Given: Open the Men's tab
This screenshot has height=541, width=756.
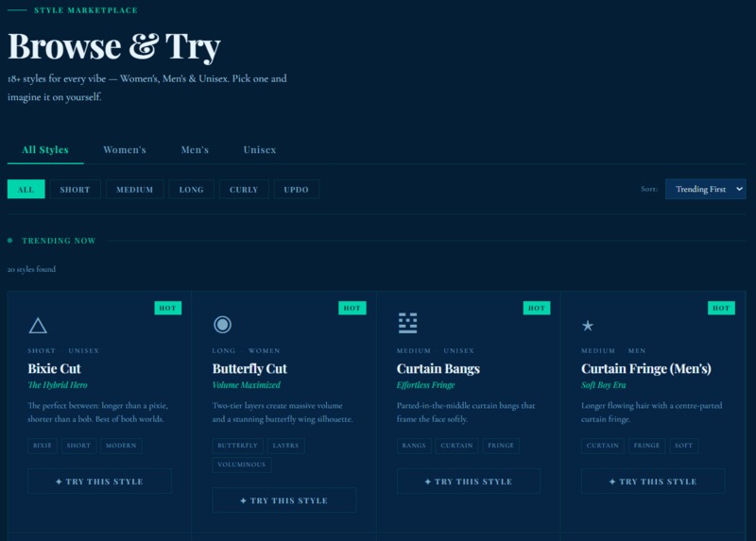Looking at the screenshot, I should [x=195, y=150].
